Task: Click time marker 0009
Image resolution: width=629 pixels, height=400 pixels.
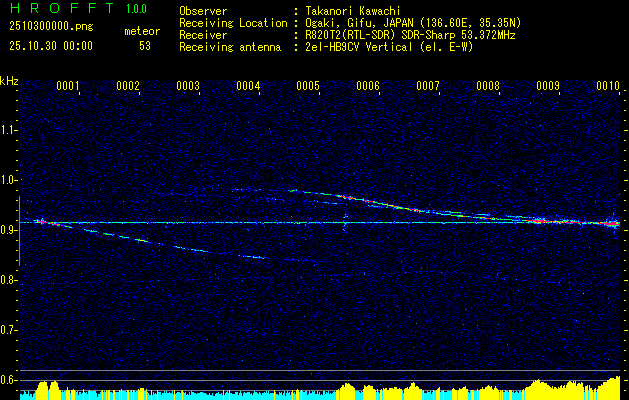Action: click(x=548, y=86)
